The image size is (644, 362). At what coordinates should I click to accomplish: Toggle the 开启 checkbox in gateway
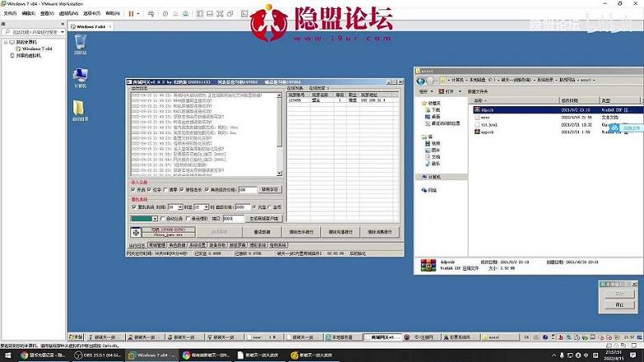(x=133, y=189)
